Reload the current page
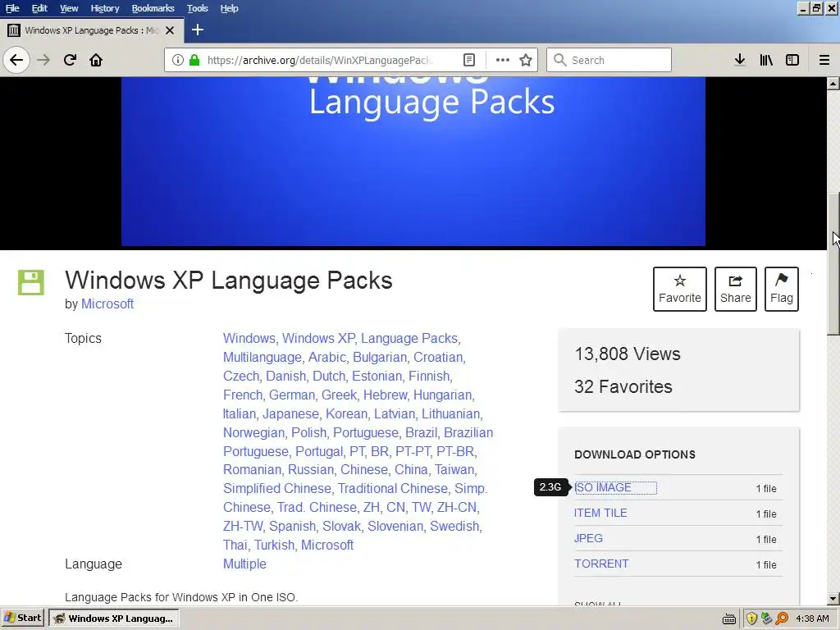840x630 pixels. tap(71, 60)
